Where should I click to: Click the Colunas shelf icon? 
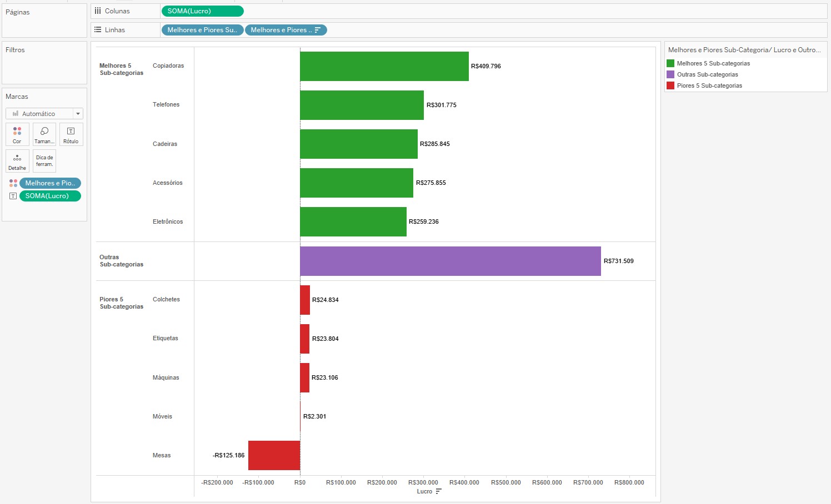pos(98,11)
